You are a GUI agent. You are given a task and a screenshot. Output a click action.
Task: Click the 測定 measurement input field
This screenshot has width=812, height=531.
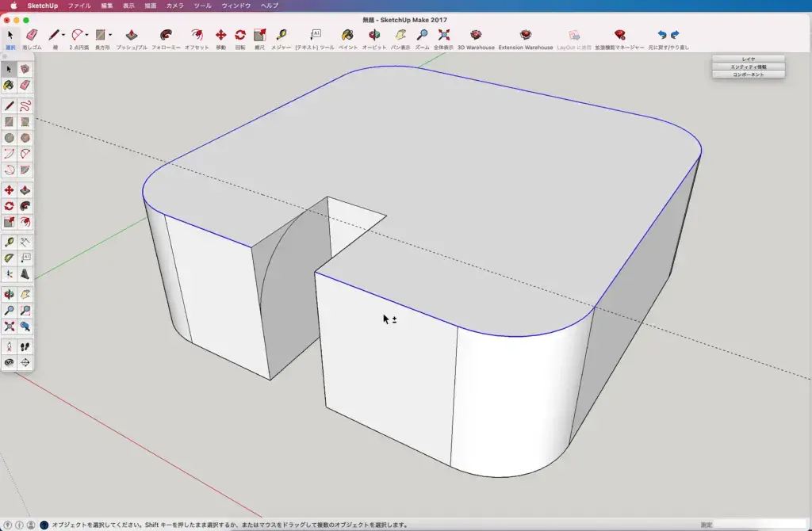pos(760,525)
